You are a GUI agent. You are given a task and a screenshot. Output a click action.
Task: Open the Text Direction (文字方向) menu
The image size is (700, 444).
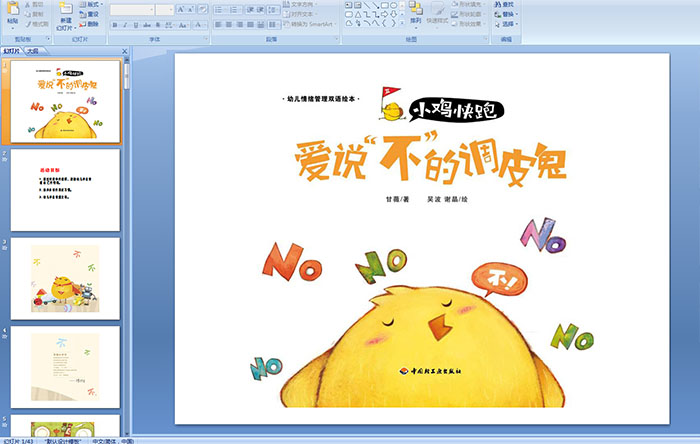[300, 4]
